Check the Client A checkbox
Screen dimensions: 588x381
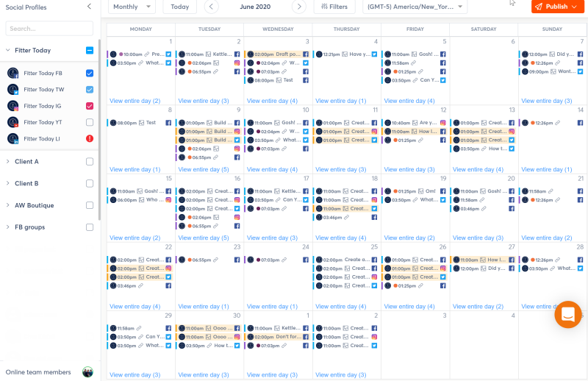click(90, 162)
